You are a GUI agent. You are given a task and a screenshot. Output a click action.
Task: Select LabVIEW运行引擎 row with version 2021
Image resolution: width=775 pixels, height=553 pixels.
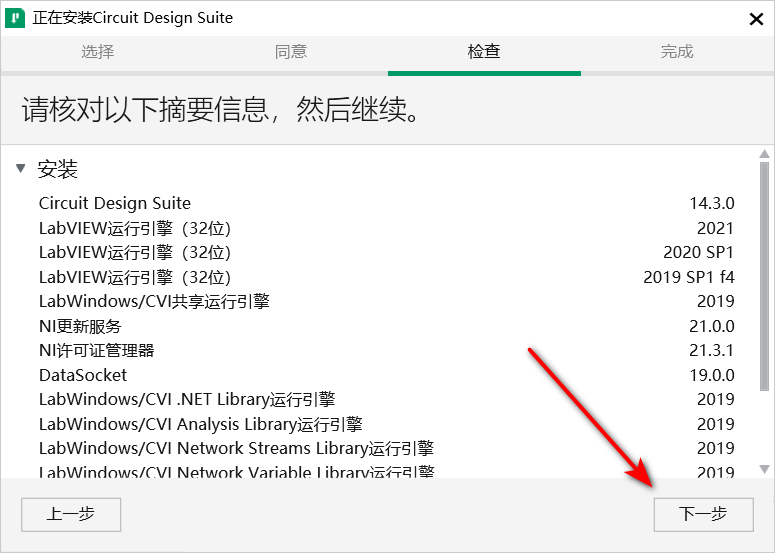[x=387, y=228]
